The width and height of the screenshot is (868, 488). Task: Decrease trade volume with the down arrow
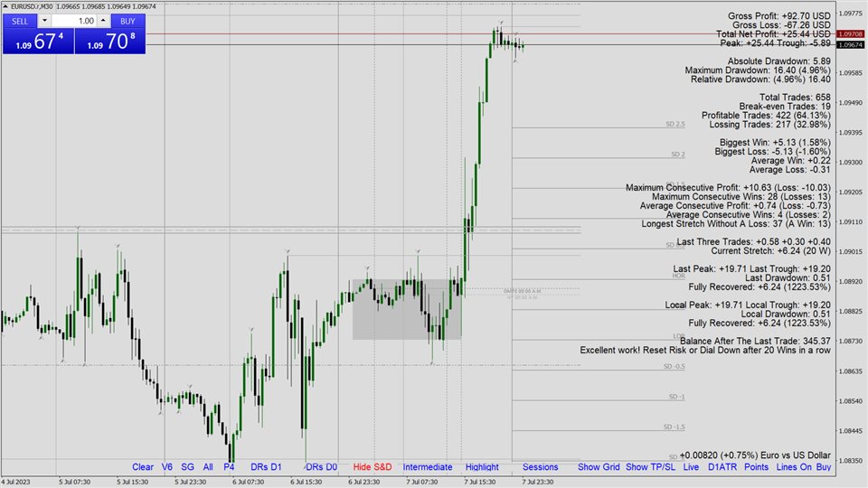pyautogui.click(x=44, y=21)
